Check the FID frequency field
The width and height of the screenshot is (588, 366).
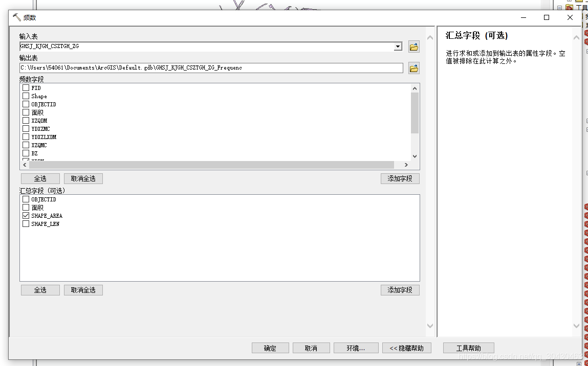tap(26, 87)
